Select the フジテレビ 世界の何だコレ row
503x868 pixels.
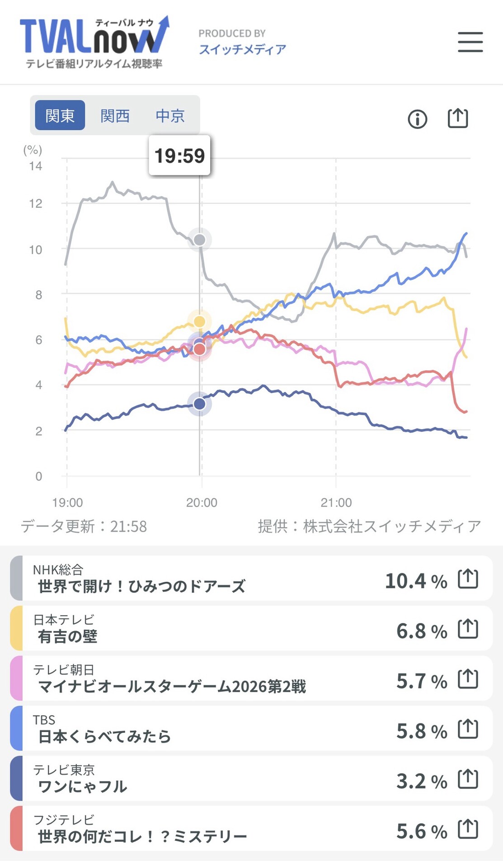click(x=251, y=828)
